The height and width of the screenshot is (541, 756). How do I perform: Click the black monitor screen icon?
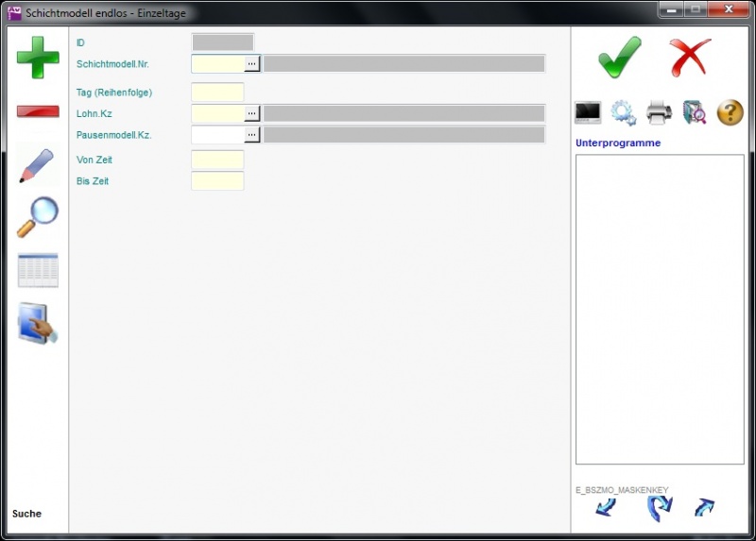coord(588,113)
